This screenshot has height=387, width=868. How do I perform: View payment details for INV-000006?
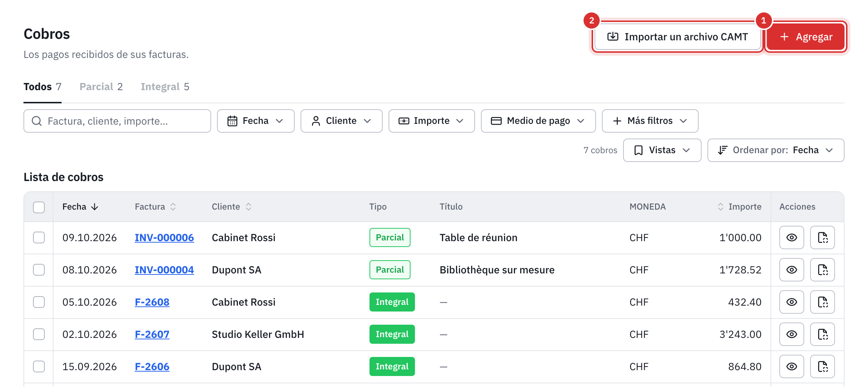791,237
